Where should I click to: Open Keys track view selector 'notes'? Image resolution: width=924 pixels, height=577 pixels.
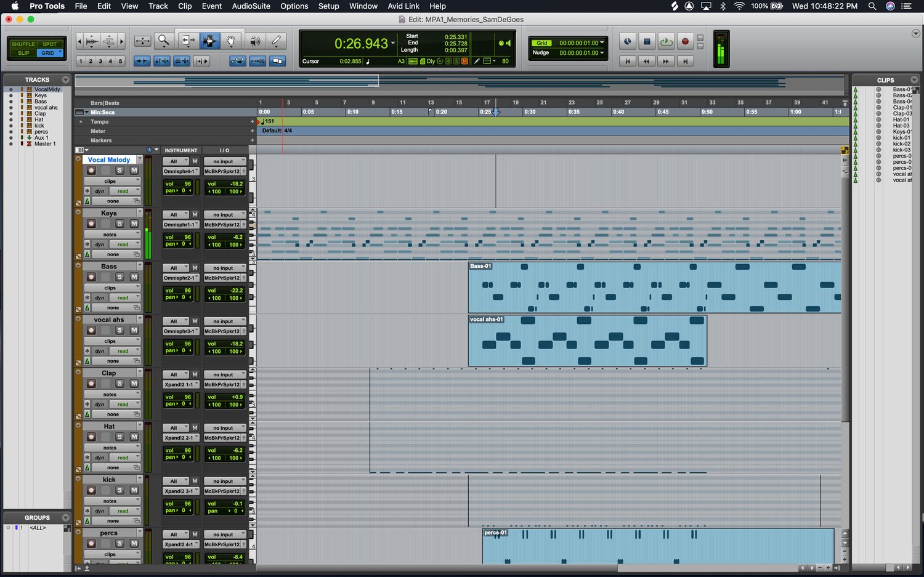(113, 235)
